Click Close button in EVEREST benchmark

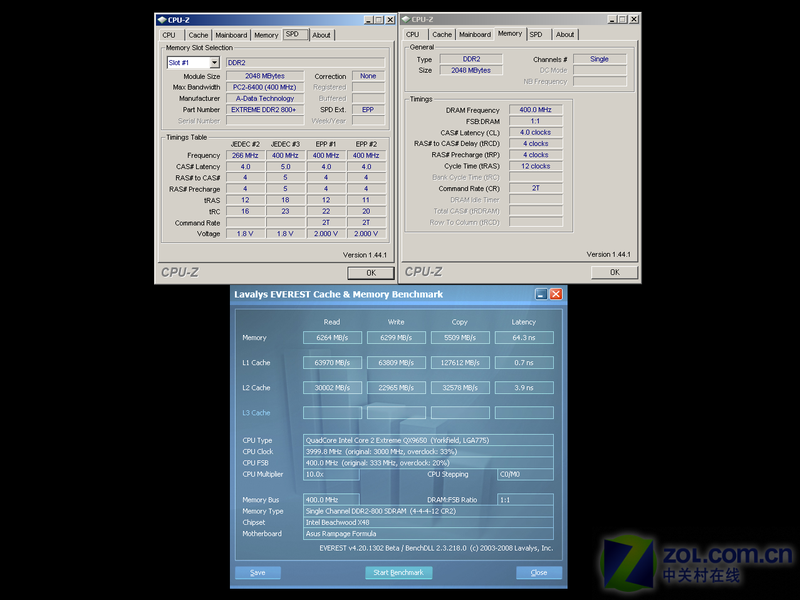(539, 572)
